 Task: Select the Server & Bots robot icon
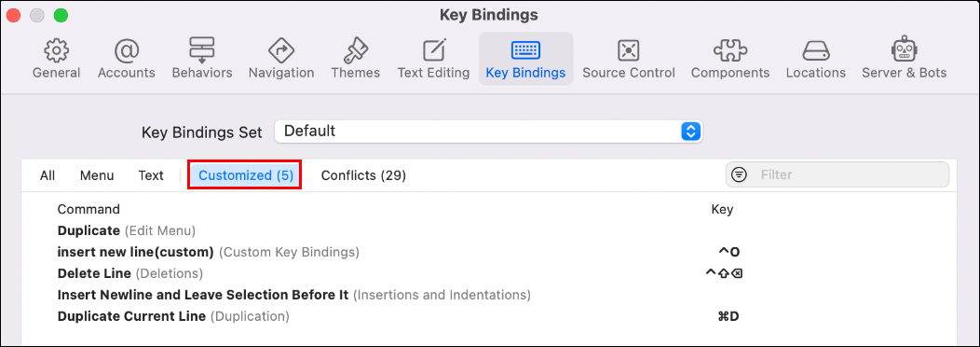pyautogui.click(x=904, y=50)
